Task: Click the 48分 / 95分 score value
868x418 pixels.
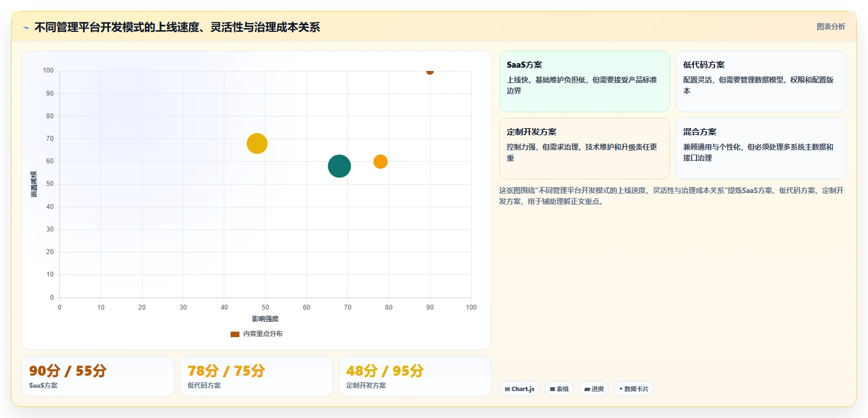Action: (385, 371)
